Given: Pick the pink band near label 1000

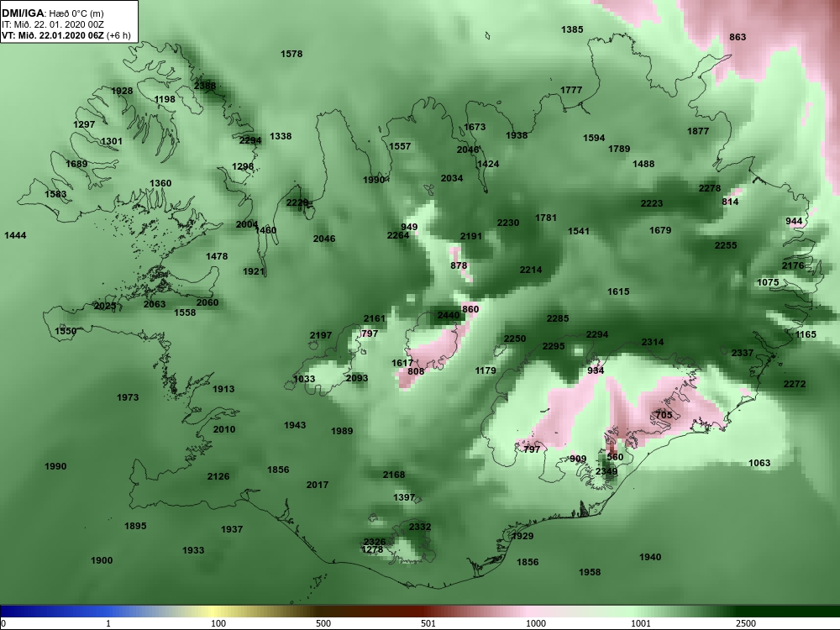Looking at the screenshot, I should coord(528,612).
